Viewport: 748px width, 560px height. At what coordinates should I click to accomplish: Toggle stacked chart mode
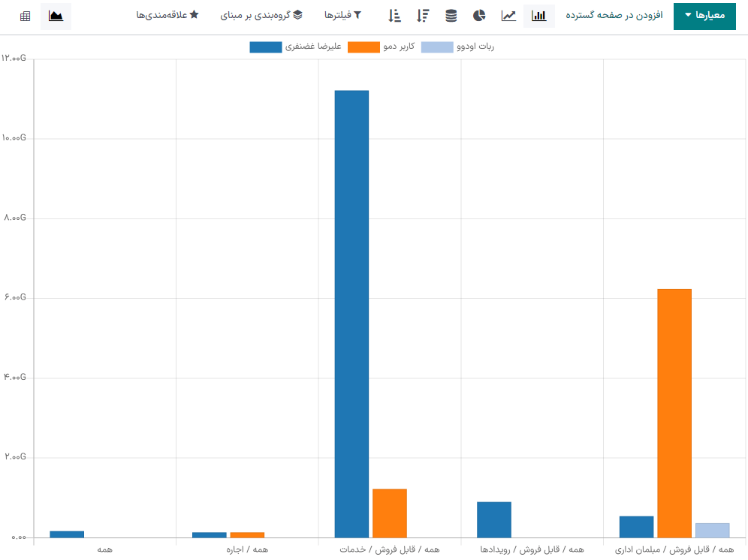[451, 16]
